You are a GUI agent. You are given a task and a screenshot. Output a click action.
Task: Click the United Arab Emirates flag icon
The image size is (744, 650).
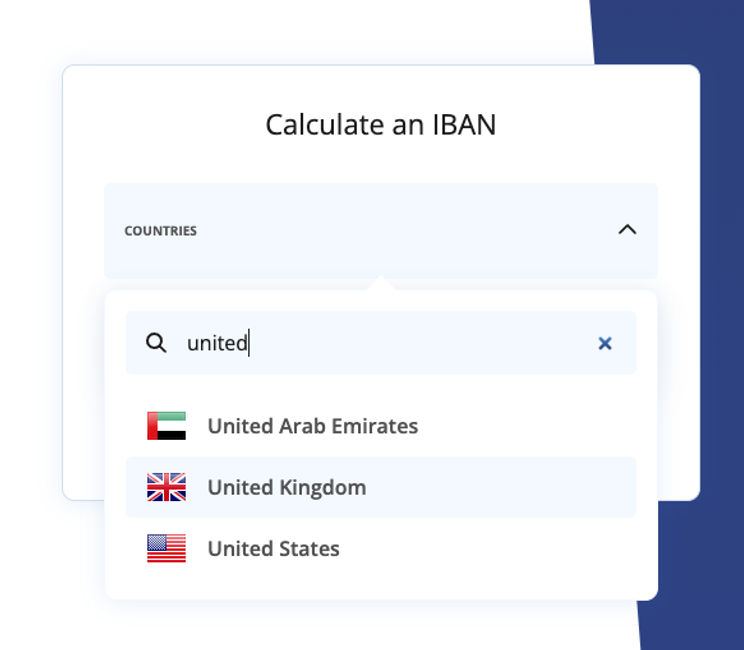click(166, 426)
